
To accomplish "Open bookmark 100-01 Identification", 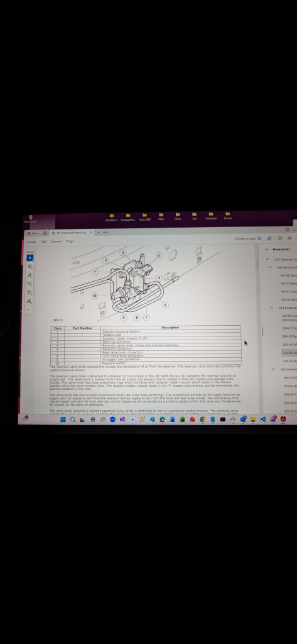I will point(289,284).
